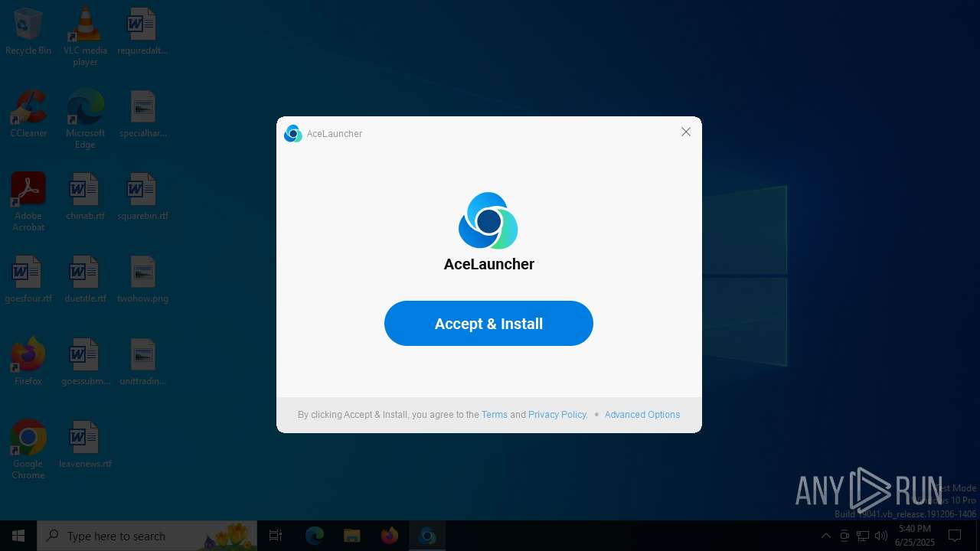Image resolution: width=980 pixels, height=551 pixels.
Task: Select the VLC media player shortcut
Action: 85,37
